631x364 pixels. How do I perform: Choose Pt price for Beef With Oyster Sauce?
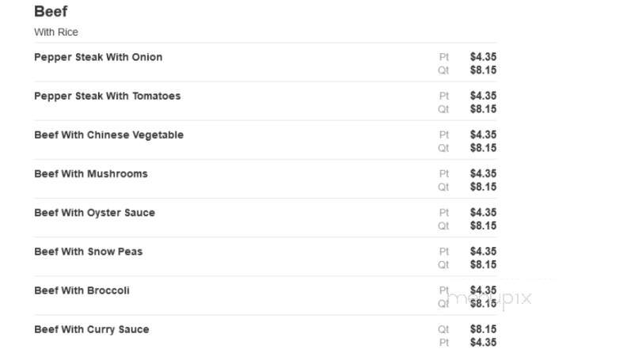coord(483,212)
